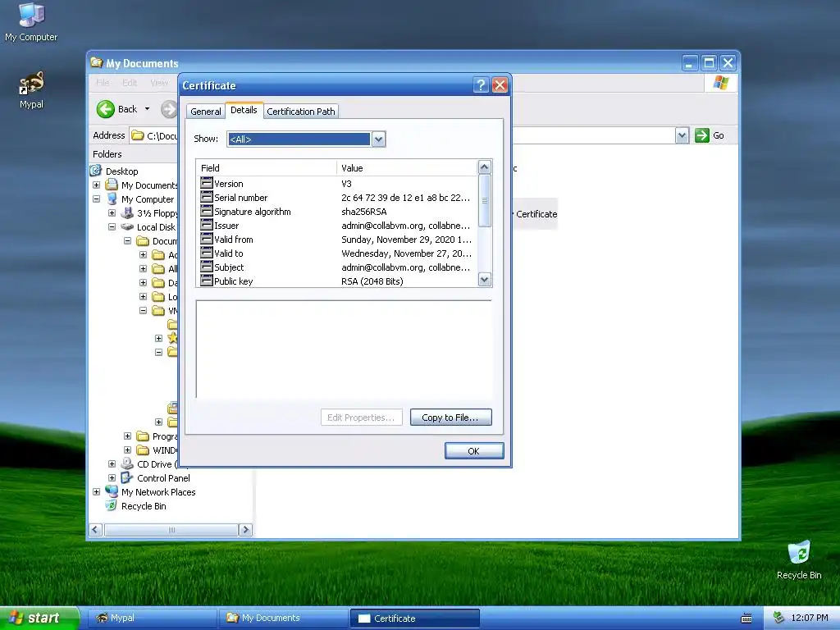Open the File menu in My Documents
Image resolution: width=840 pixels, height=630 pixels.
[x=103, y=83]
